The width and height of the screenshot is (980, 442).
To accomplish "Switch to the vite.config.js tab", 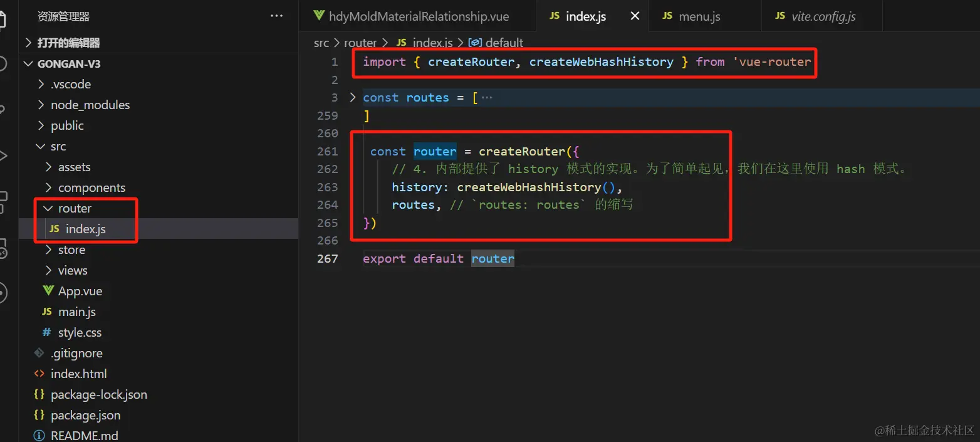I will point(823,16).
